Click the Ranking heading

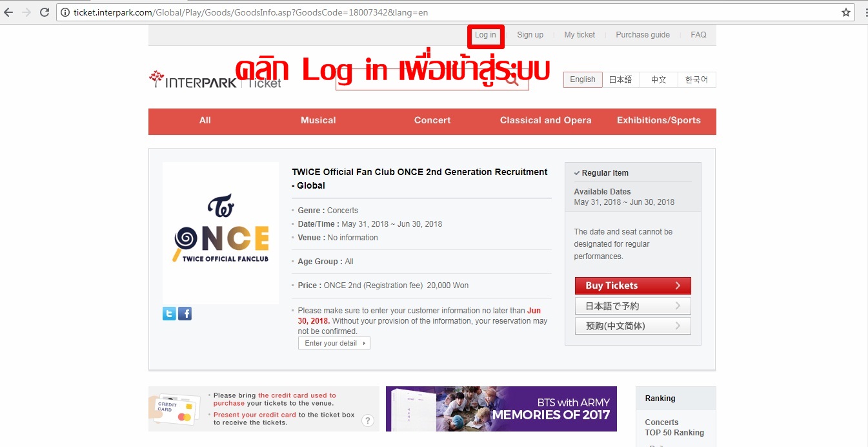pos(660,399)
